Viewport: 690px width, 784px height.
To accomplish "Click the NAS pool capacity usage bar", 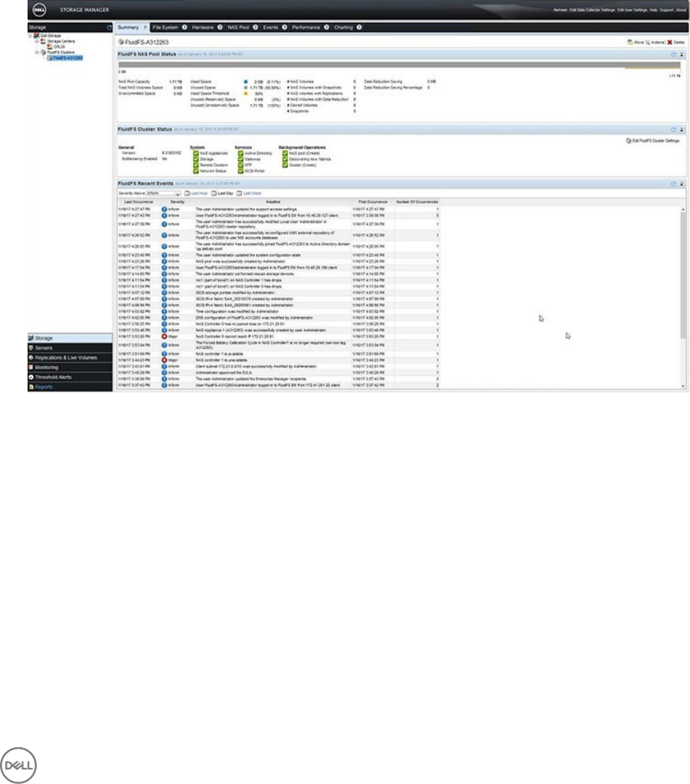I will click(x=399, y=65).
